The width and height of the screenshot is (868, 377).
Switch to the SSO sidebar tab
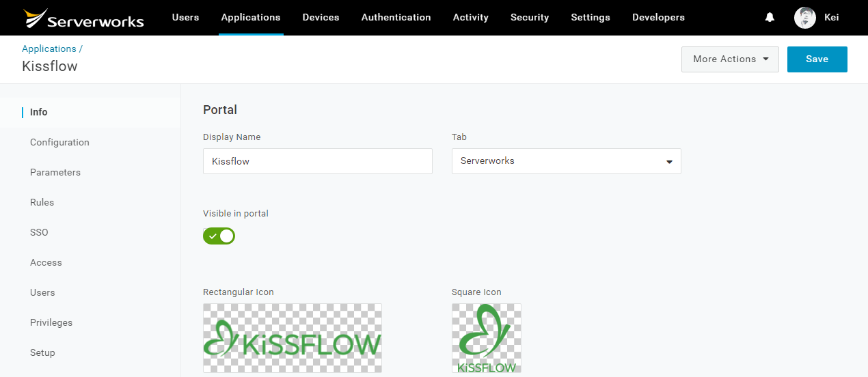[39, 232]
